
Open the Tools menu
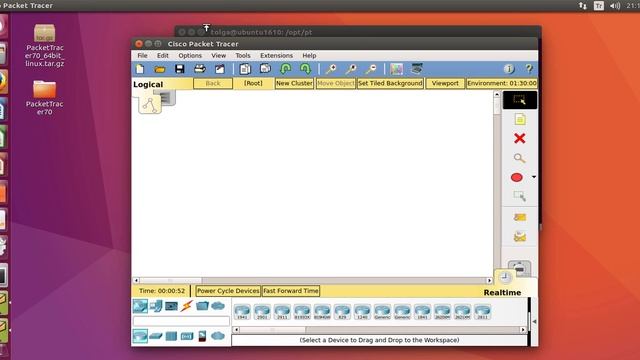[243, 56]
